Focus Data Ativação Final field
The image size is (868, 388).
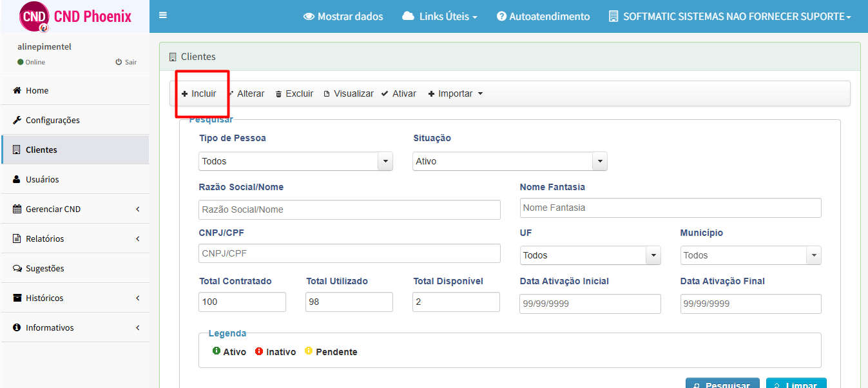[751, 304]
